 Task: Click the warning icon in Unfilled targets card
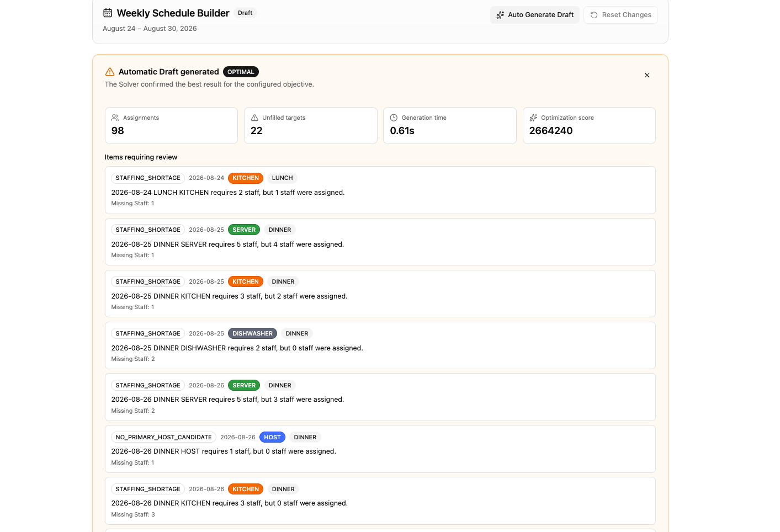pyautogui.click(x=254, y=118)
